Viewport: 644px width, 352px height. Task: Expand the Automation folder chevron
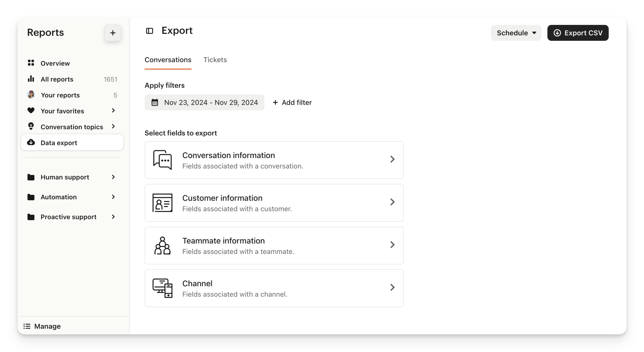click(x=113, y=197)
